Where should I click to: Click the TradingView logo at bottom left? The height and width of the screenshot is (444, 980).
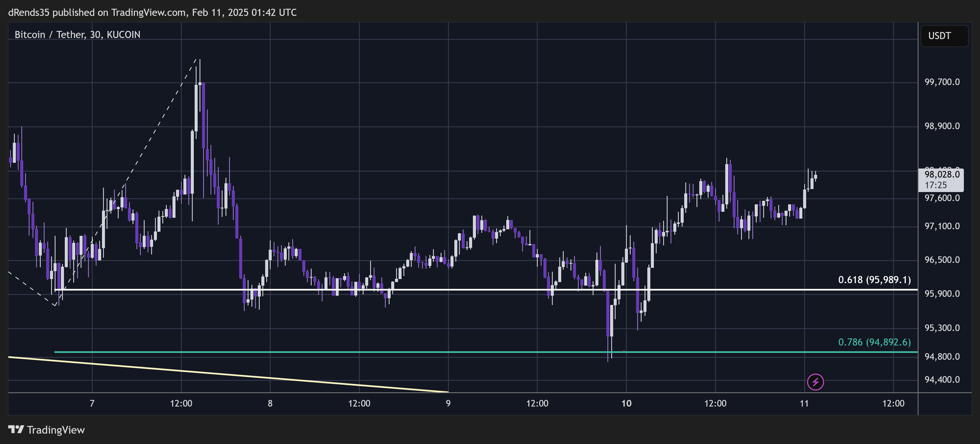(x=46, y=430)
